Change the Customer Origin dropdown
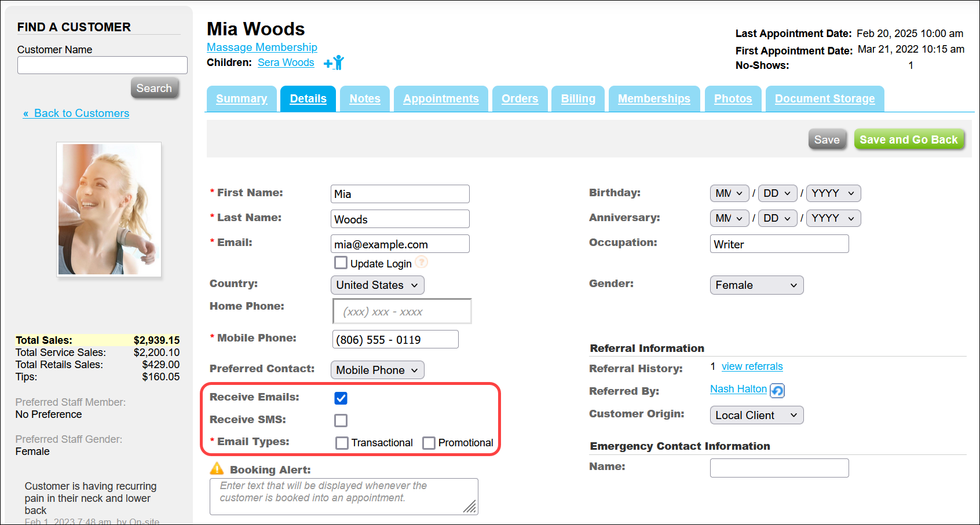Viewport: 980px width, 525px height. [756, 414]
